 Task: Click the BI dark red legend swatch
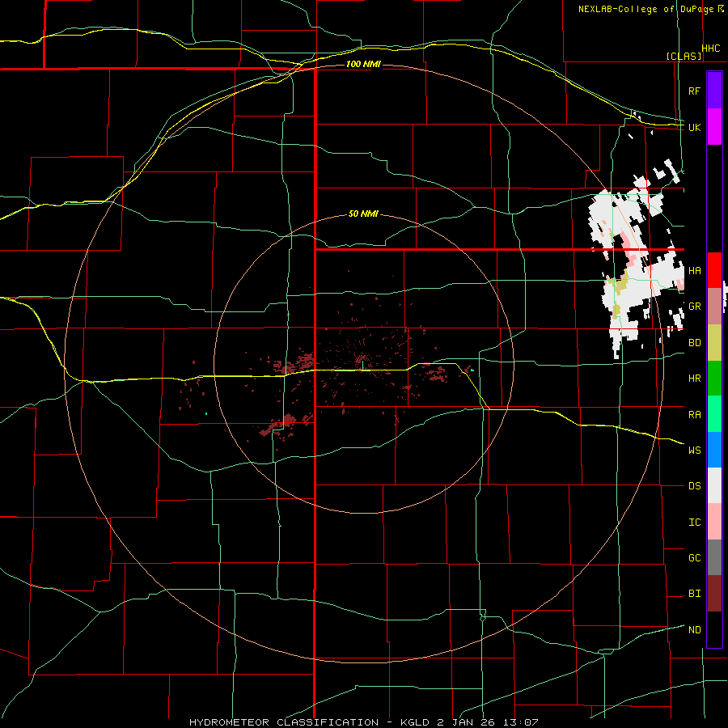714,594
